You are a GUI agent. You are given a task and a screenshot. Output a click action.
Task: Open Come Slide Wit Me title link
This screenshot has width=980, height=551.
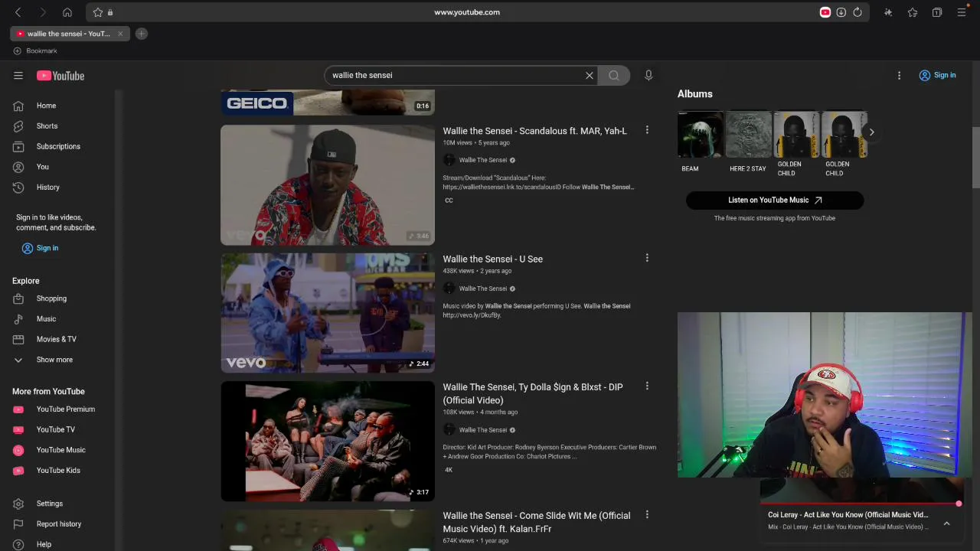click(x=537, y=522)
